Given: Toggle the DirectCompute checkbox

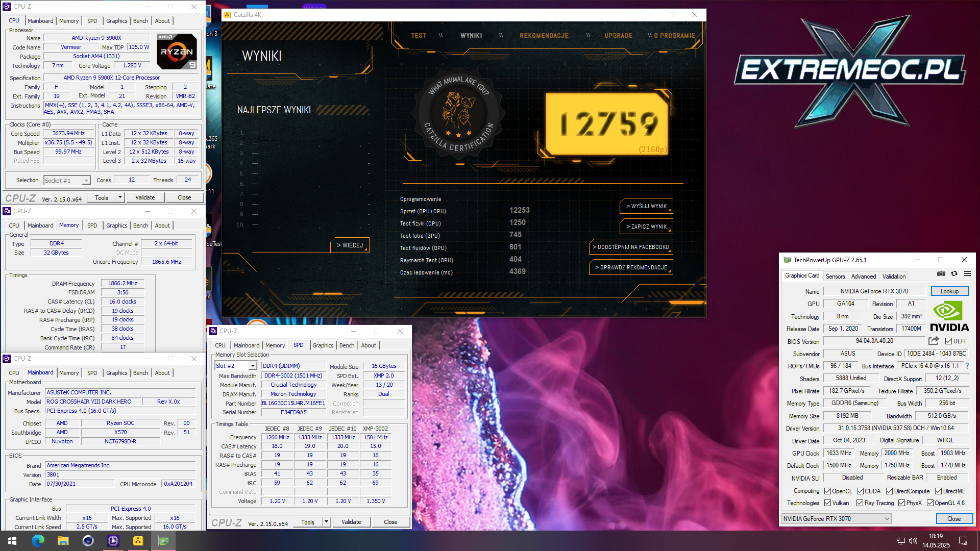Looking at the screenshot, I should [889, 491].
